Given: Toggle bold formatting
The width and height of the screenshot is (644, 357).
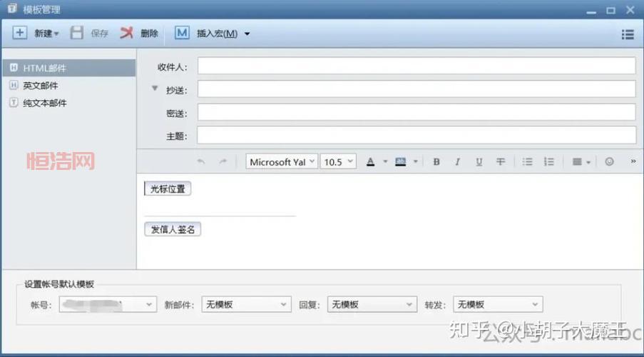Looking at the screenshot, I should point(436,162).
